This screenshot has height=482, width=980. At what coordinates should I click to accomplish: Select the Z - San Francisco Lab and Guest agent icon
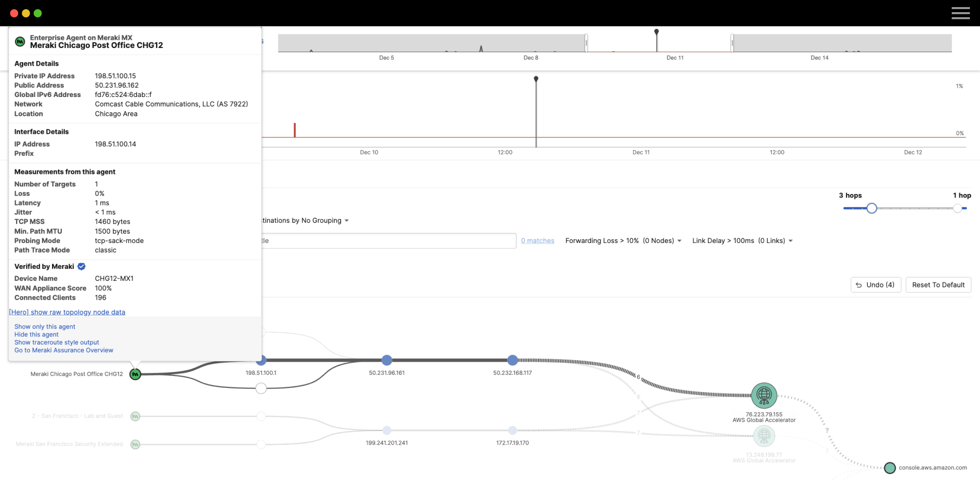(x=135, y=416)
